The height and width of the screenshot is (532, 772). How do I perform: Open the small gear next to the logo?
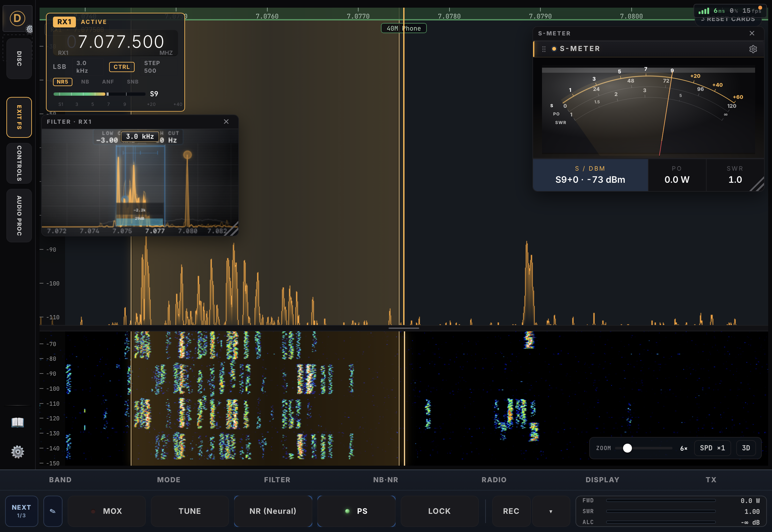[x=30, y=29]
